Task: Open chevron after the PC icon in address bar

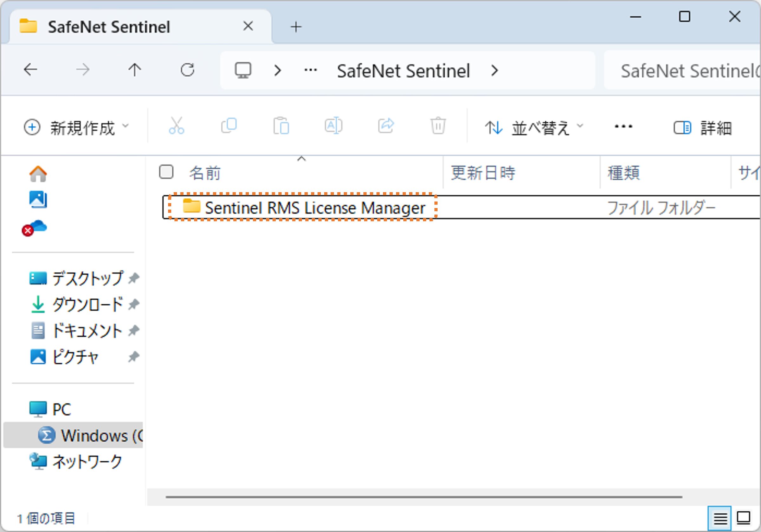Action: pyautogui.click(x=278, y=71)
